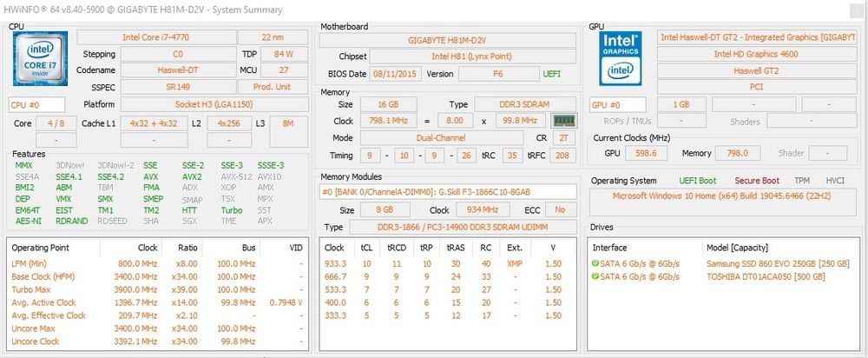The image size is (868, 358).
Task: Click the Avg. Active Clock value 1396.7 MHz
Action: click(137, 302)
